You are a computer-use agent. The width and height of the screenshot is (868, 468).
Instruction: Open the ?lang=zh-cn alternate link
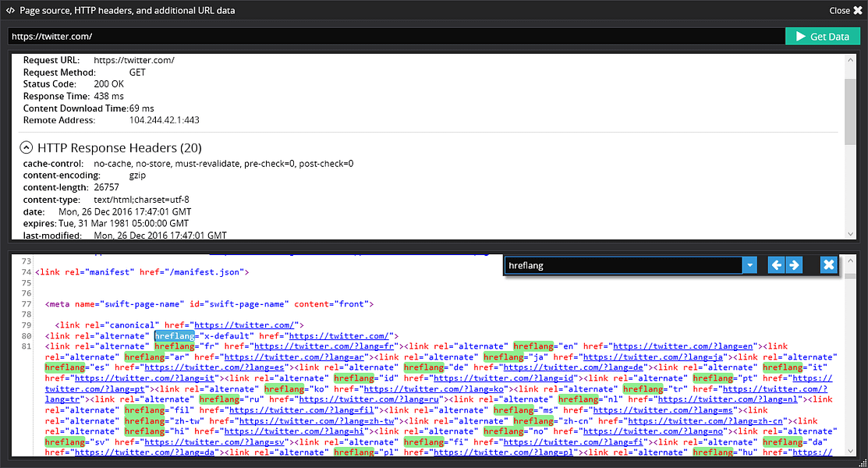[705, 421]
